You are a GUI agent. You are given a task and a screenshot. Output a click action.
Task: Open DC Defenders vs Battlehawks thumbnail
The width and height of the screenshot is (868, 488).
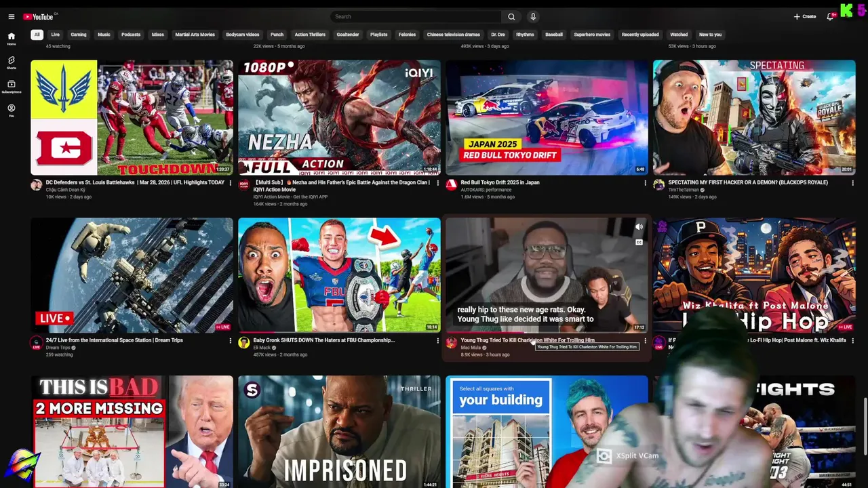pos(132,117)
